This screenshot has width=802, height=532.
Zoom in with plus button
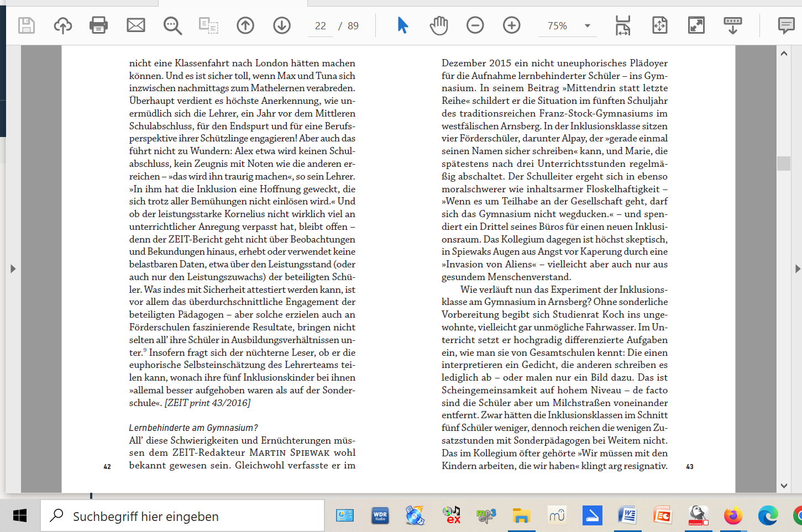coord(511,25)
